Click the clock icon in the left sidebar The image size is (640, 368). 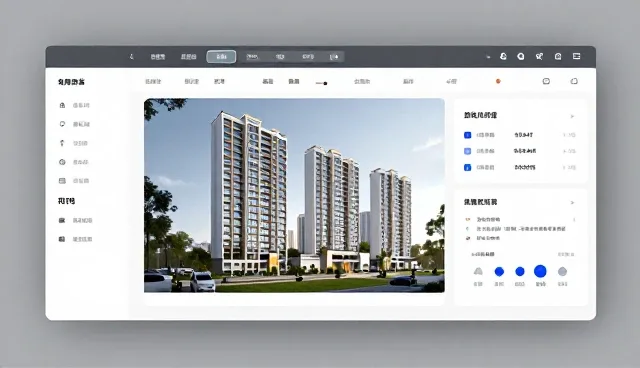tap(62, 162)
